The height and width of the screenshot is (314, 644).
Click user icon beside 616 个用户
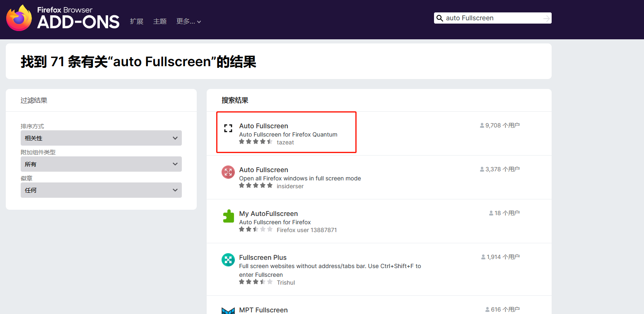(x=487, y=309)
